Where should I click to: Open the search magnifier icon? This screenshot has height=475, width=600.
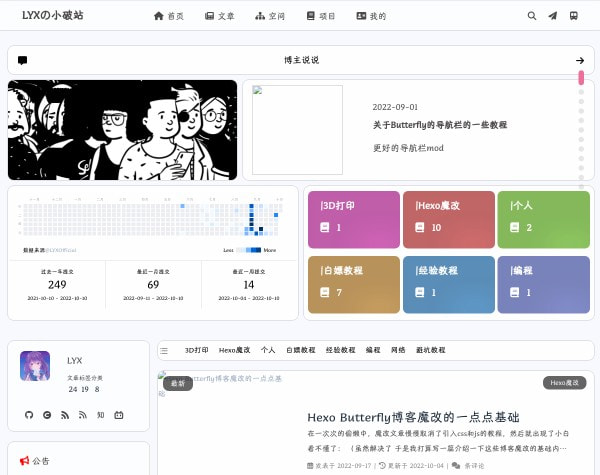pos(531,16)
